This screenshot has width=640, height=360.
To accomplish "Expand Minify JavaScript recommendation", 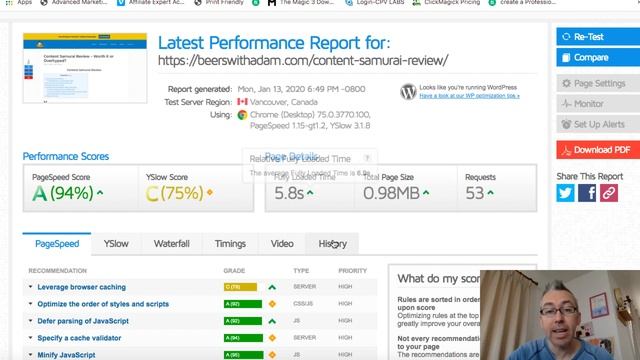I will pyautogui.click(x=30, y=355).
